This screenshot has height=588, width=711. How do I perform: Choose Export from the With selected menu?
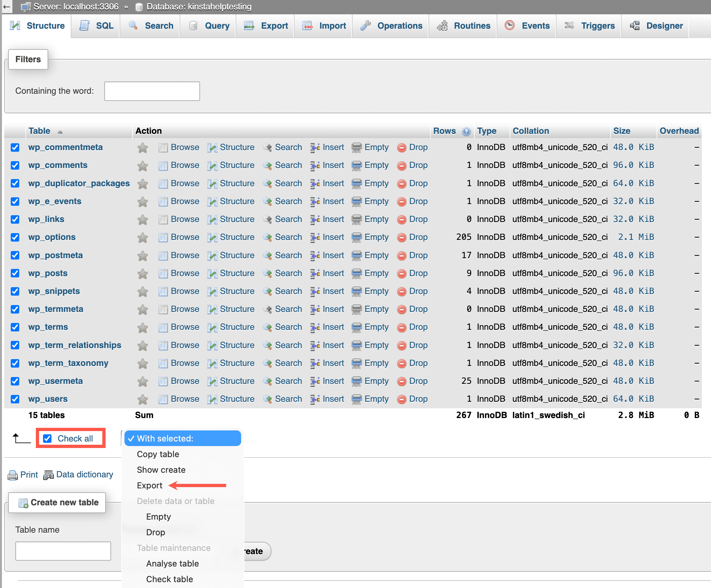149,485
